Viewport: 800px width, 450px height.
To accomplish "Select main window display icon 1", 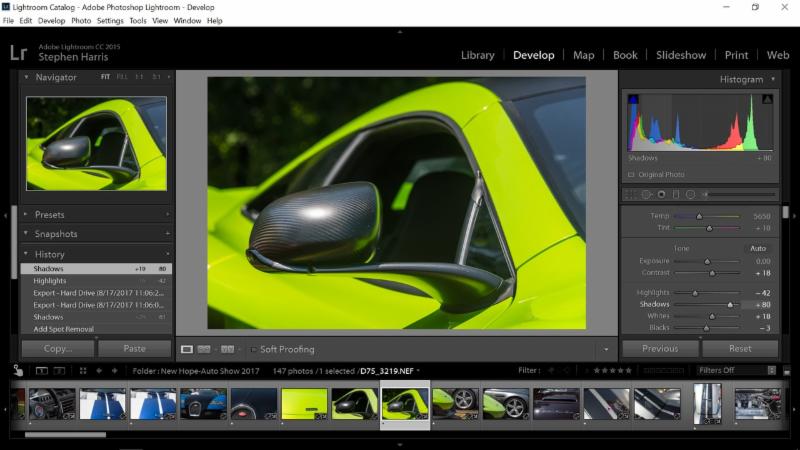I will pos(42,371).
